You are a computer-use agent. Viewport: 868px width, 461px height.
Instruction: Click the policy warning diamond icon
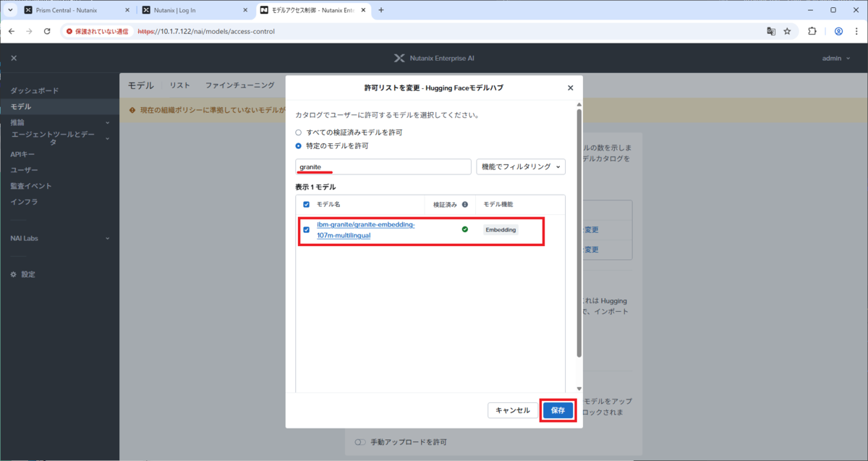[x=132, y=110]
